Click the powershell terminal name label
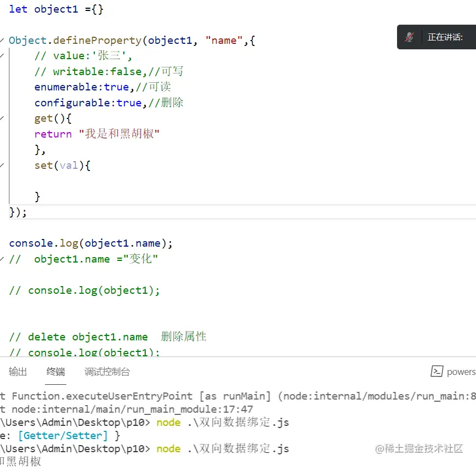This screenshot has width=476, height=467. point(461,372)
